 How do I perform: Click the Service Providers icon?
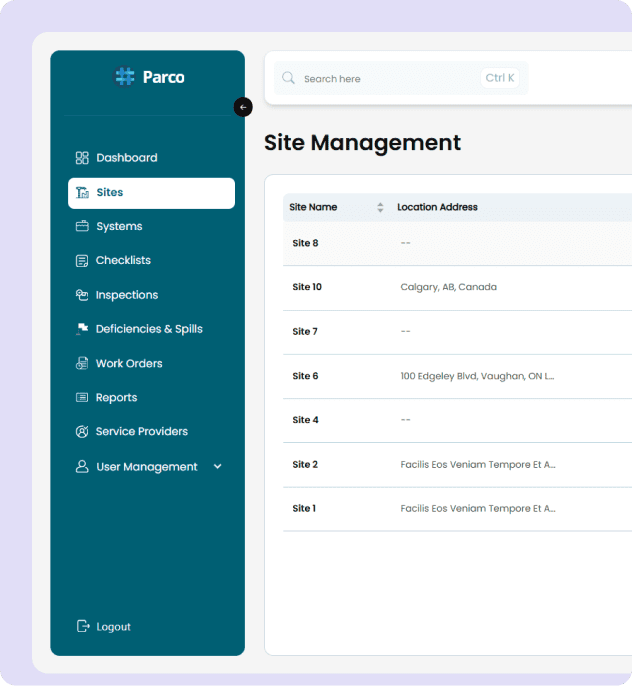(x=82, y=431)
